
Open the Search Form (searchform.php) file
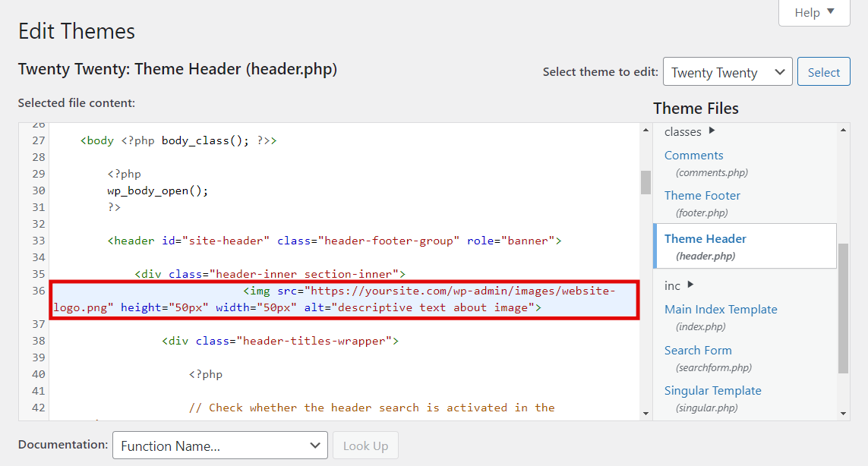coord(698,350)
